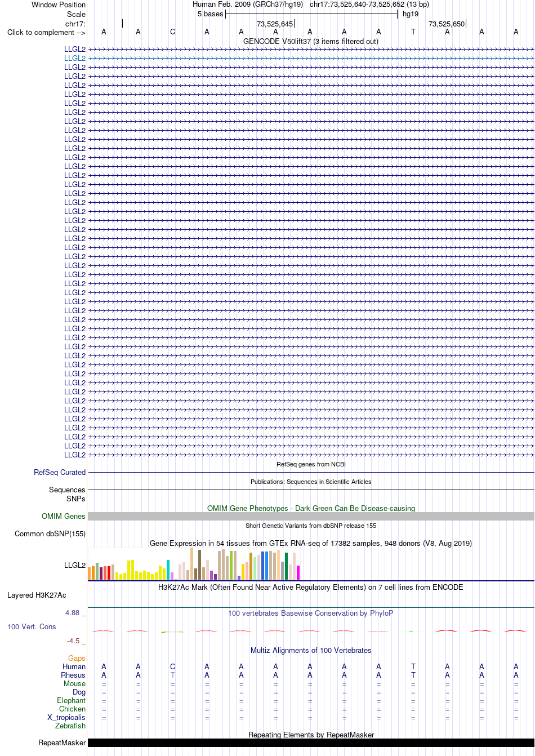535x756 pixels.
Task: Open the 100 Vert. Cons track label
Action: [x=32, y=626]
